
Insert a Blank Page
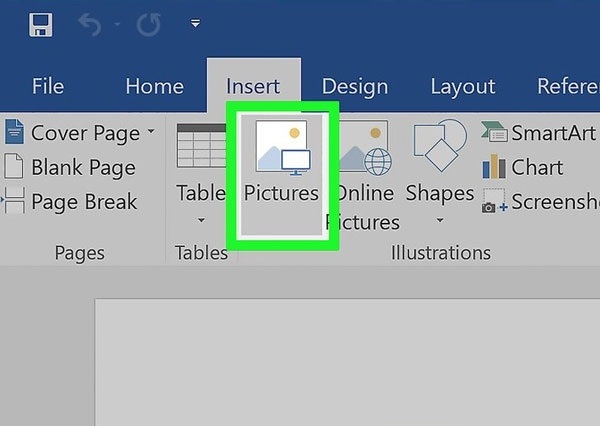click(70, 167)
